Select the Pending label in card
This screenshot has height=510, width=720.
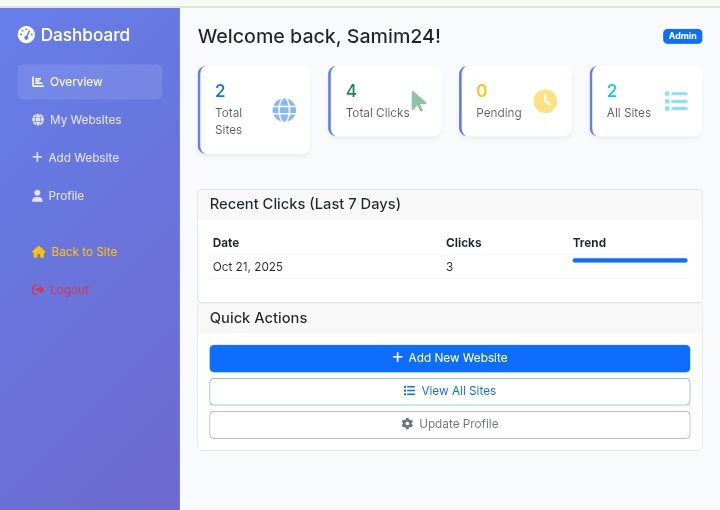(x=499, y=113)
